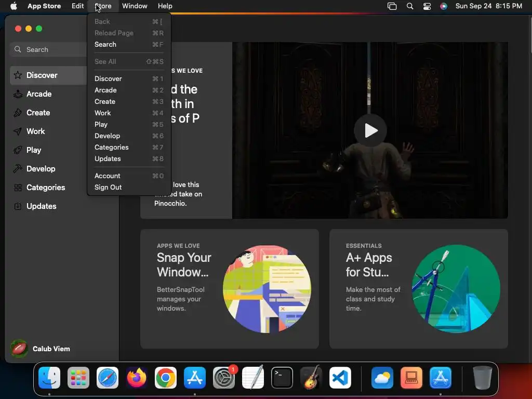Open the Weather app in Dock
The height and width of the screenshot is (399, 532).
click(x=382, y=378)
